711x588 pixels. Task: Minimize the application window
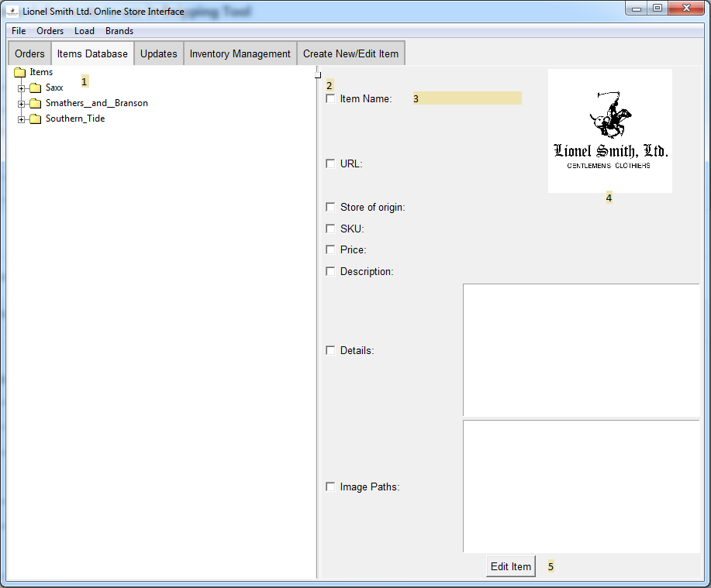click(637, 9)
